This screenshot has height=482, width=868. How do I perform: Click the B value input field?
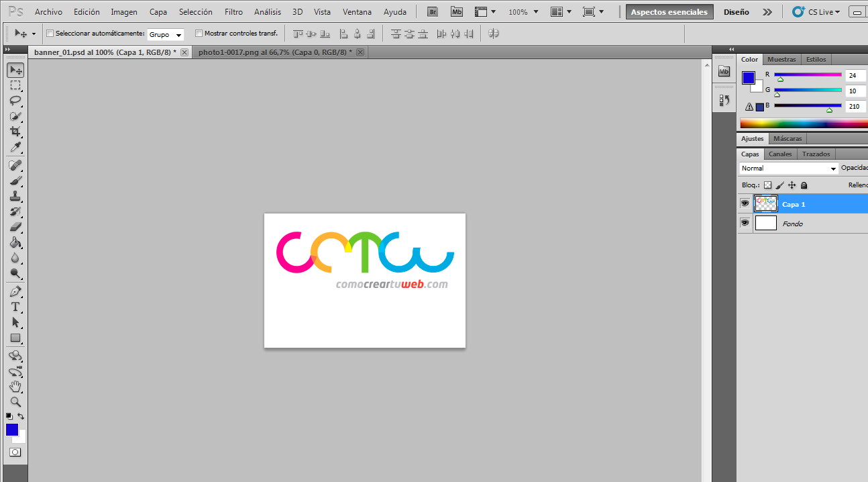[856, 106]
